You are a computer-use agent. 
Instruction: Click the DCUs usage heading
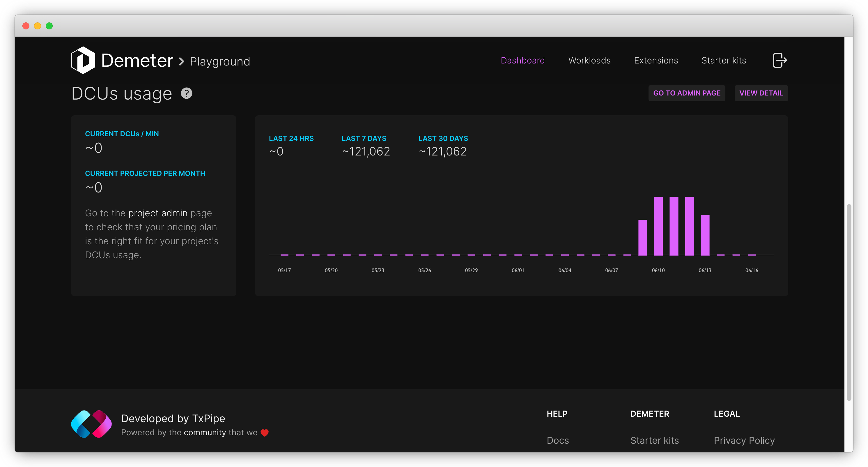pos(122,94)
